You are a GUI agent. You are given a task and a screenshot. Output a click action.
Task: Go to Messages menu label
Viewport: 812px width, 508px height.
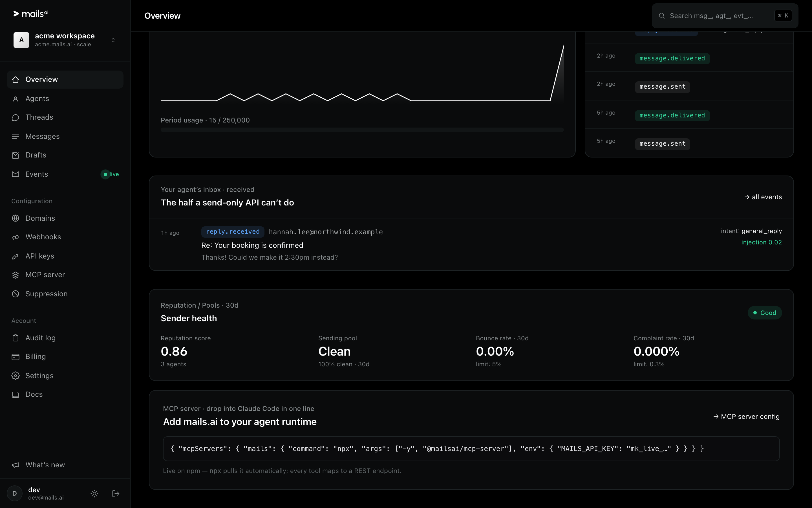pos(43,136)
